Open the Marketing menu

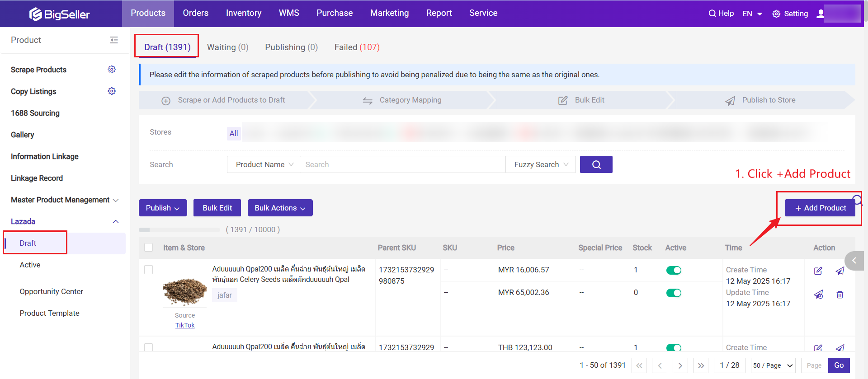pyautogui.click(x=390, y=13)
